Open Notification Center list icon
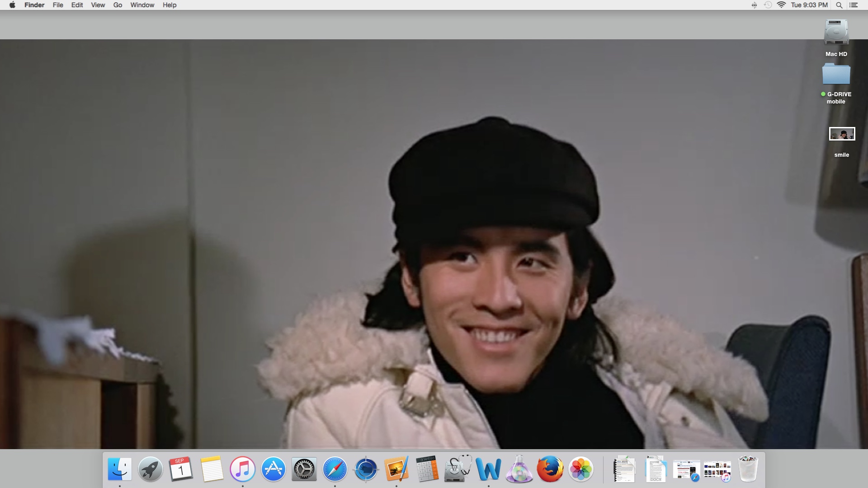 pos(854,5)
